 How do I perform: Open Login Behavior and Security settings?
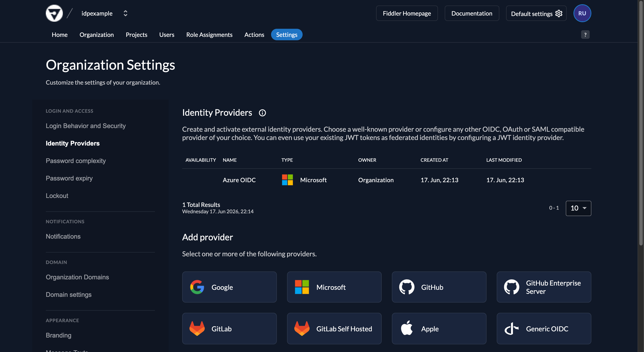85,126
